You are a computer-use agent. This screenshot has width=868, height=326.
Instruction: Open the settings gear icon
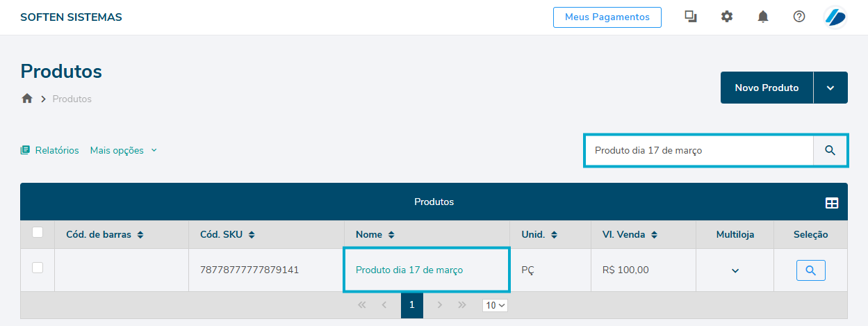click(x=727, y=17)
